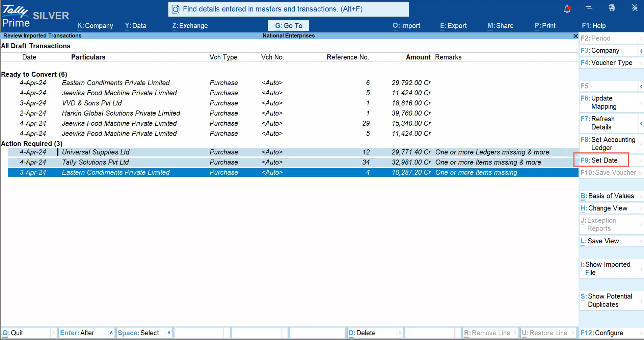Expand the chevron beside F5
The image size is (644, 340).
pyautogui.click(x=641, y=86)
